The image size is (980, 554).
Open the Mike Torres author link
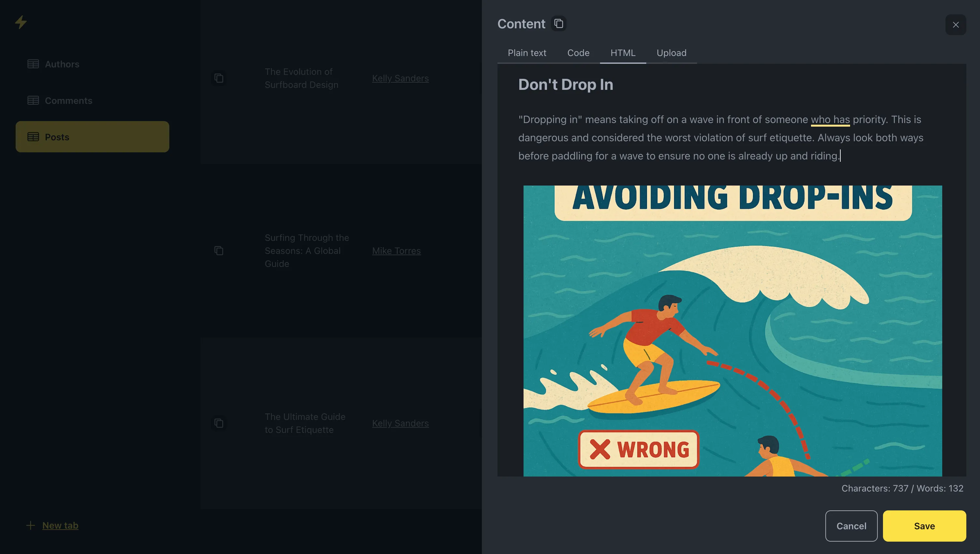(x=396, y=250)
